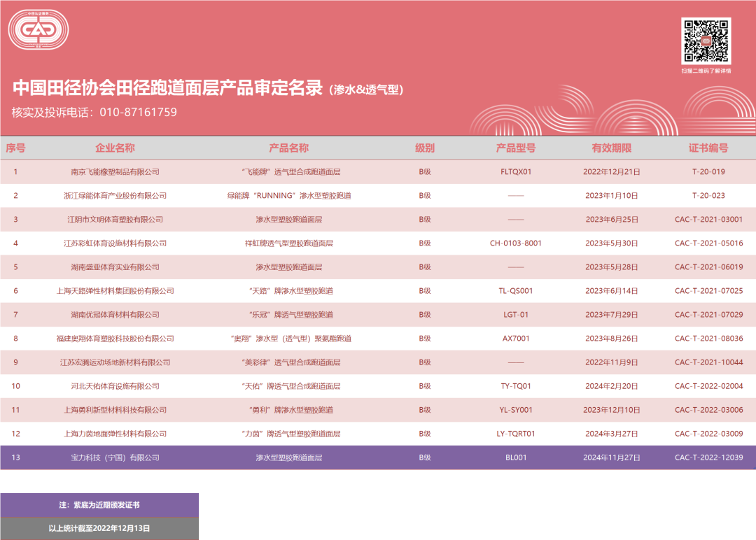Select company 湖南盛亚体育实业有限公司
Viewport: 756px width, 540px height.
tap(115, 267)
